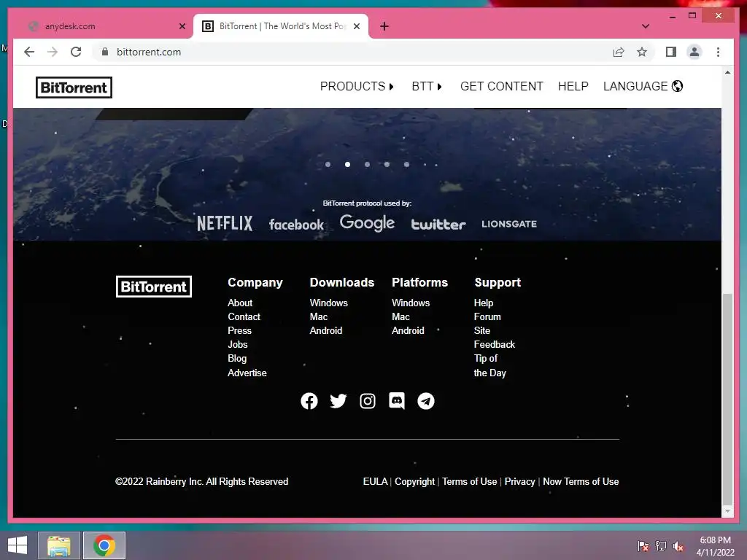747x560 pixels.
Task: Open GET CONTENT in the navigation
Action: pos(501,86)
